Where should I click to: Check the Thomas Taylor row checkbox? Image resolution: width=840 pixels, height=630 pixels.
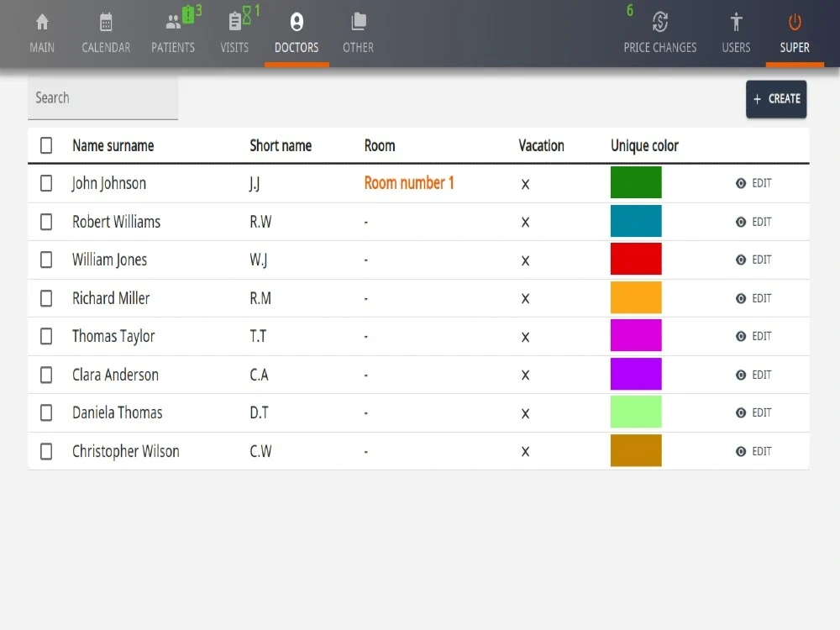(x=46, y=337)
